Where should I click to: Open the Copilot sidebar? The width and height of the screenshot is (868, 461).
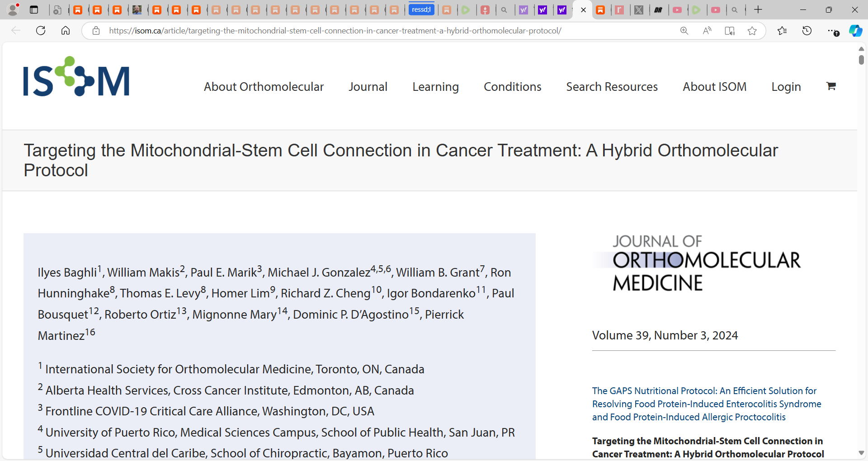click(855, 31)
